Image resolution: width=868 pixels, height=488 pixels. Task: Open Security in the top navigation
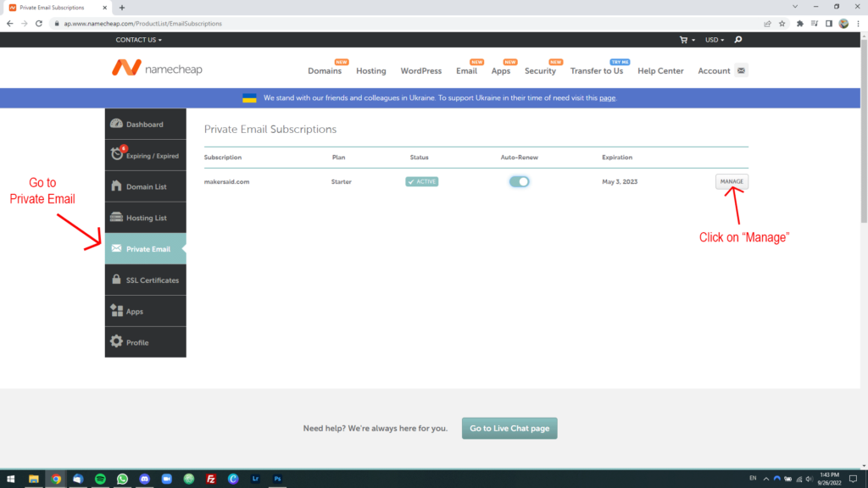pos(540,71)
